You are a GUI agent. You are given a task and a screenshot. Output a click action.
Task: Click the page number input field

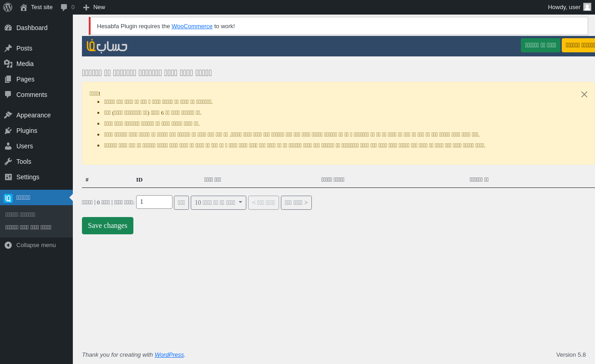pyautogui.click(x=154, y=202)
